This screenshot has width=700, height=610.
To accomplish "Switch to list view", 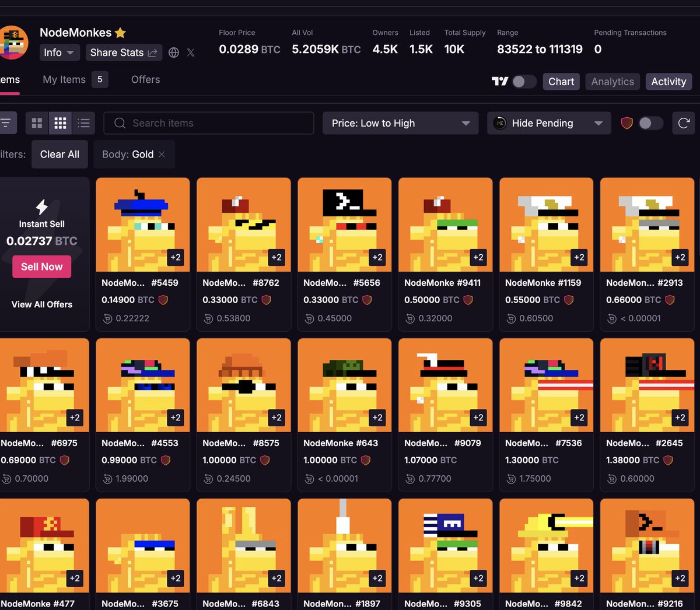I will [x=83, y=123].
